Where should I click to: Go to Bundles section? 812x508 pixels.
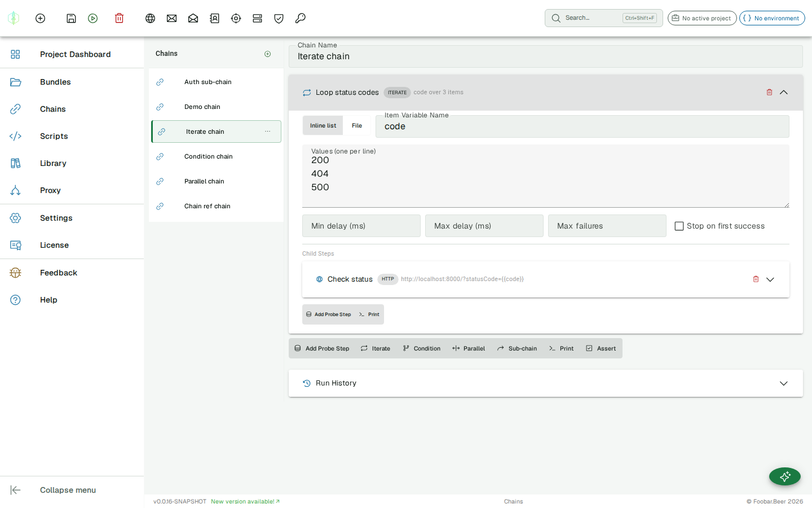pyautogui.click(x=72, y=82)
